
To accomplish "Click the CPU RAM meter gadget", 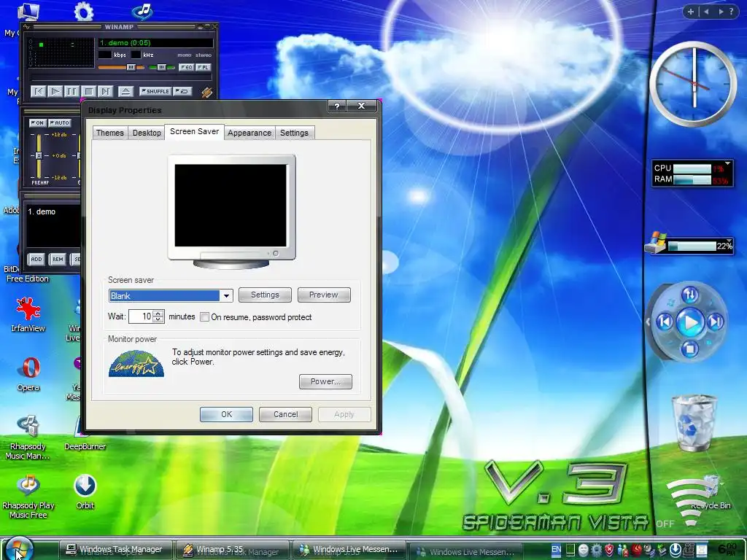I will click(692, 174).
